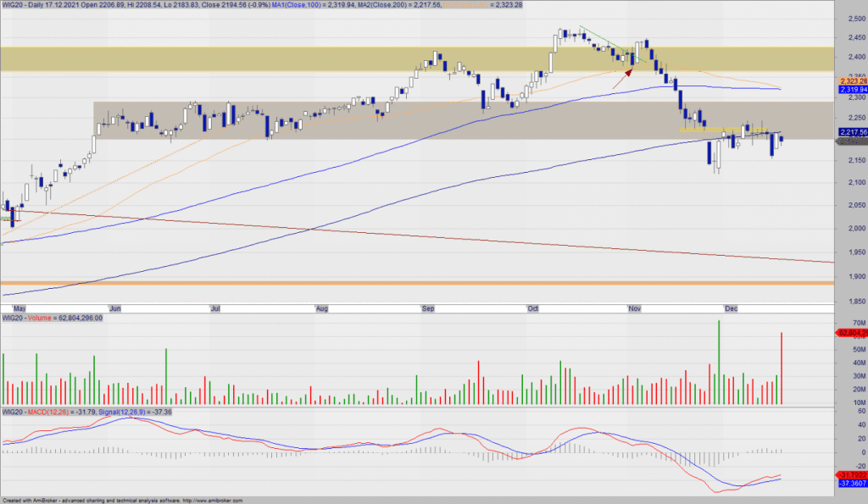Click the orange 2,323.28 value tag
Screen dimensions: 868x504
pos(852,80)
